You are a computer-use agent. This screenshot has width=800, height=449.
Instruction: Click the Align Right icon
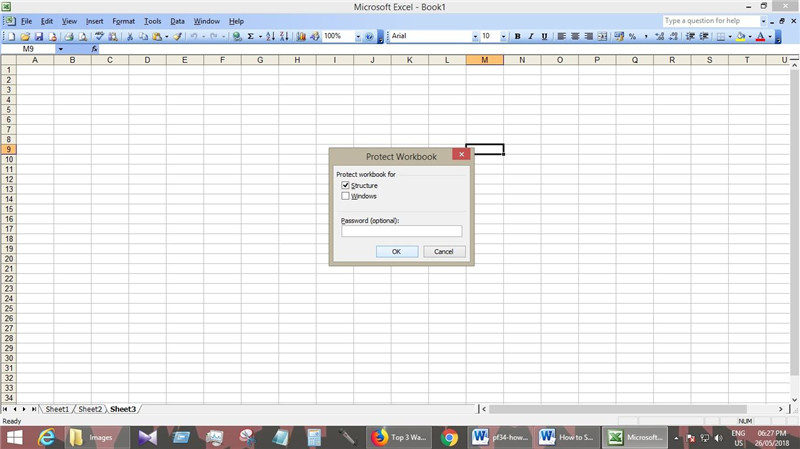pos(588,36)
